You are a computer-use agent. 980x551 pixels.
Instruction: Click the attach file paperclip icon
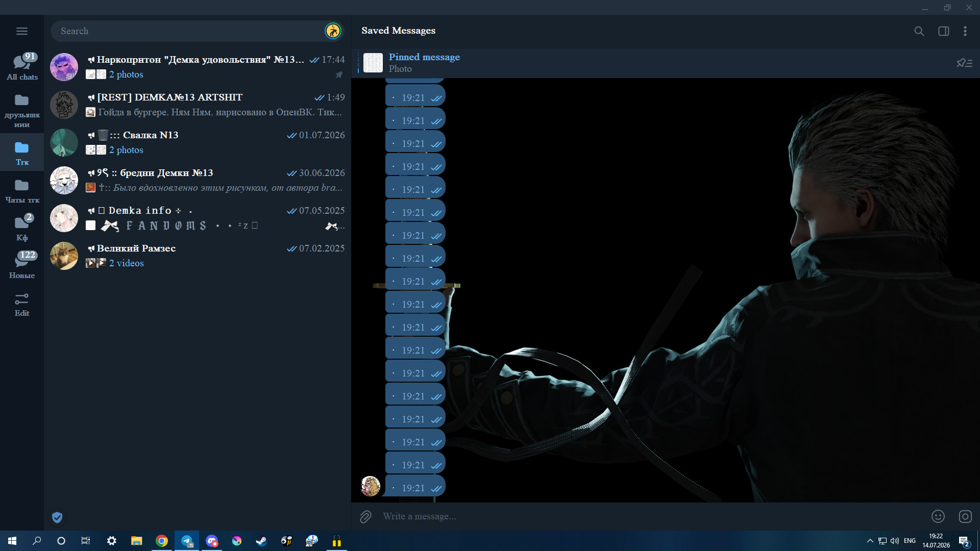[365, 517]
